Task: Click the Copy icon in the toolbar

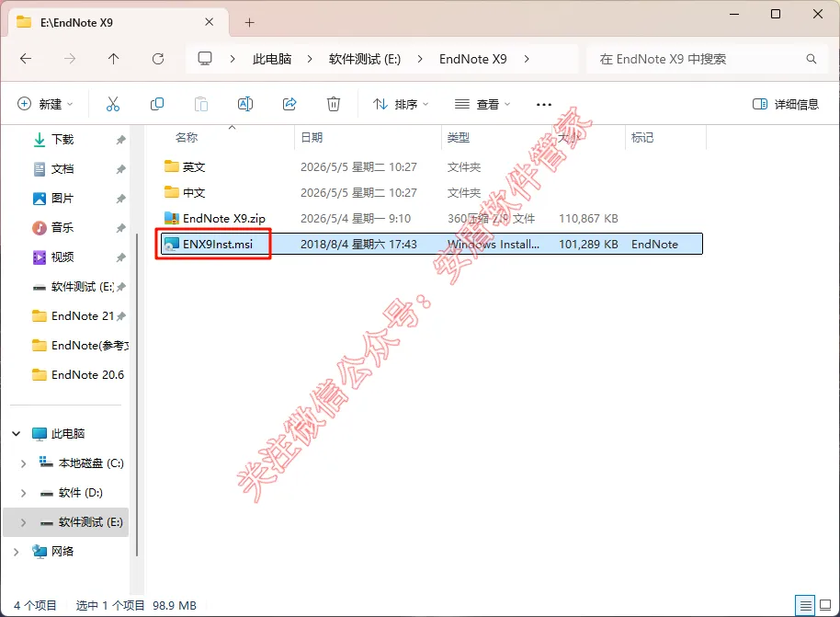Action: (157, 104)
